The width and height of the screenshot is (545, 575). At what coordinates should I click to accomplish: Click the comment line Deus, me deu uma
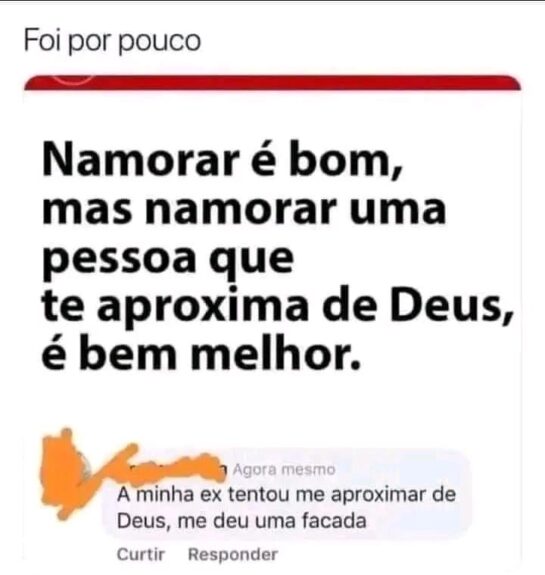coord(242,521)
